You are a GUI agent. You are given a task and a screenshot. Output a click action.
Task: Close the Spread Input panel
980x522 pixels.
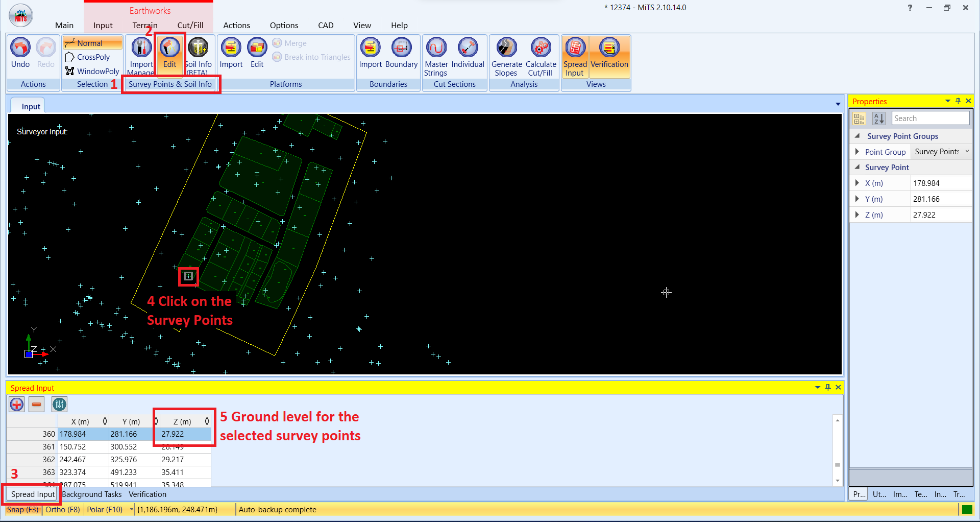point(838,388)
